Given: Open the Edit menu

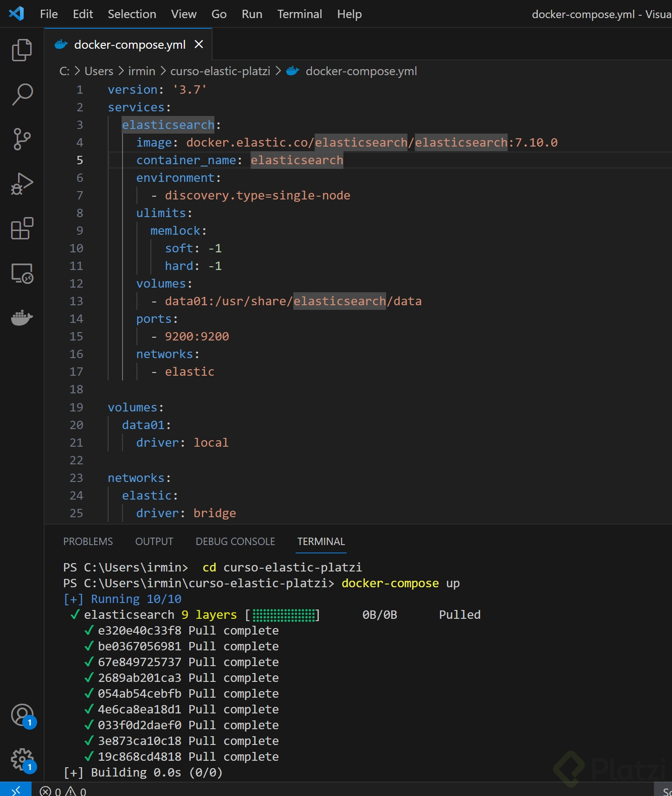Looking at the screenshot, I should 83,14.
